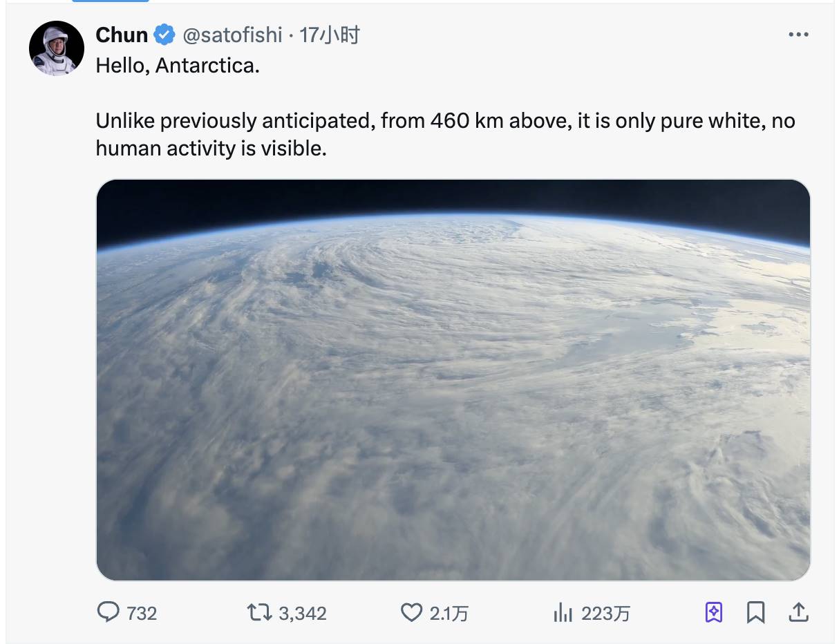Screen dimensions: 839x644
Task: Open the Antarctica photo full-screen
Action: click(454, 379)
